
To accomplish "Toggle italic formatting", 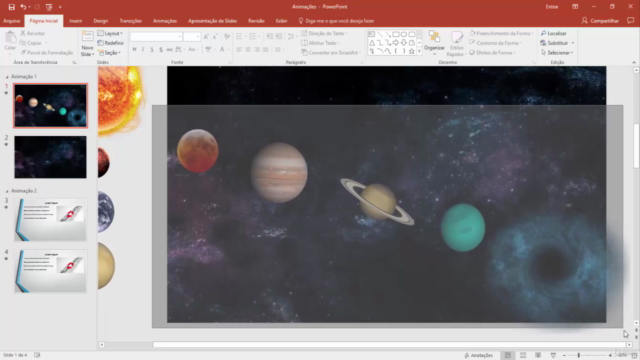I will tap(143, 49).
